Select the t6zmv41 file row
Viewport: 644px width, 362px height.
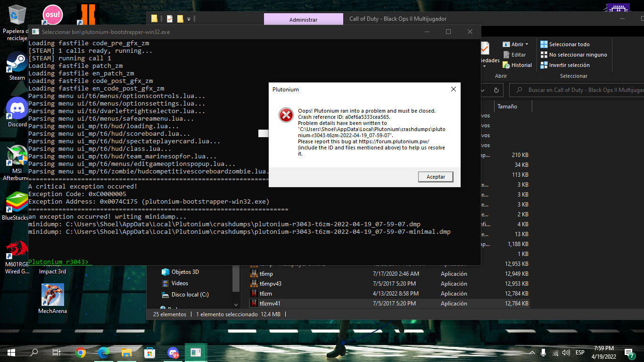tap(389, 304)
